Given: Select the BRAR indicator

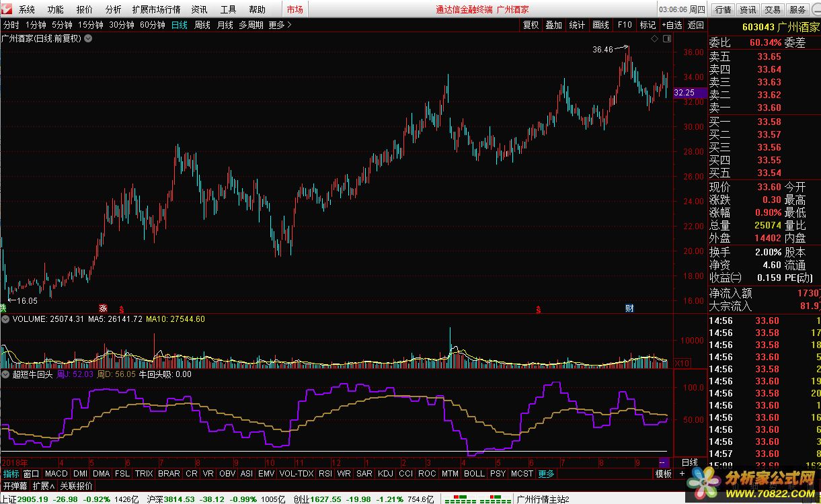Looking at the screenshot, I should (x=169, y=474).
